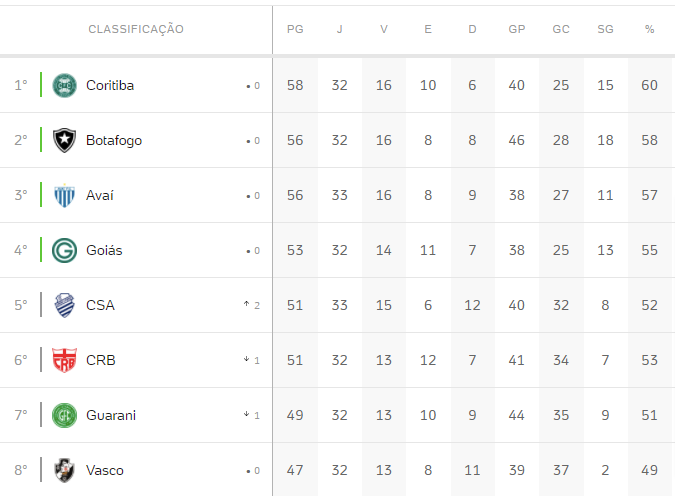Click the CLASSIFICAÇÃO column header
The height and width of the screenshot is (496, 675).
(136, 29)
